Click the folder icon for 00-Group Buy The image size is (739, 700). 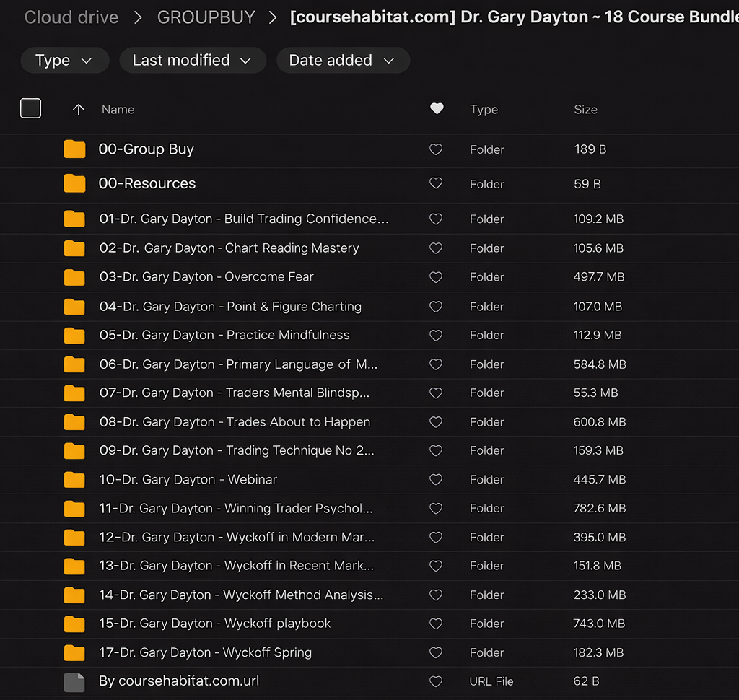(x=74, y=149)
